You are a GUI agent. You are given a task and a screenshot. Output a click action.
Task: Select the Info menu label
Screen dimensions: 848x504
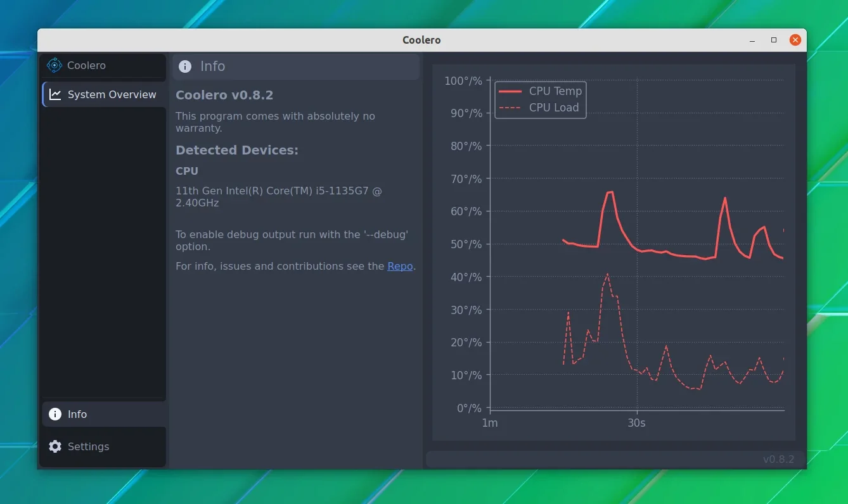coord(77,414)
